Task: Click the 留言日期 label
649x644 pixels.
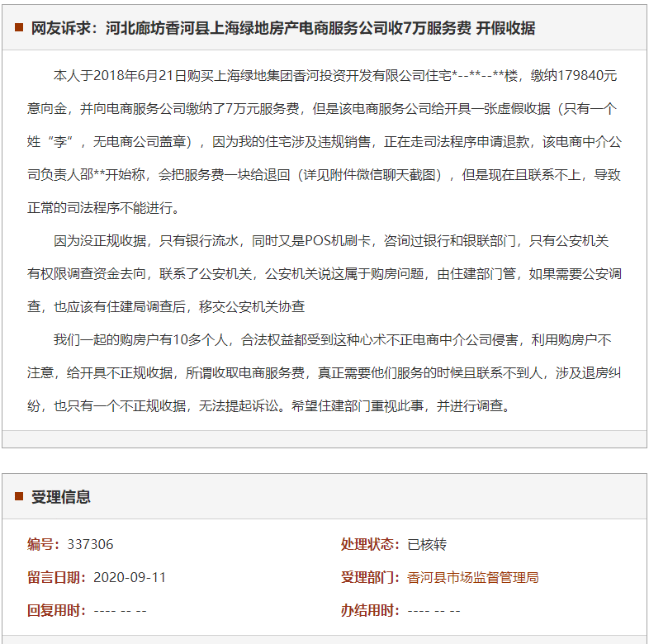Action: (57, 577)
